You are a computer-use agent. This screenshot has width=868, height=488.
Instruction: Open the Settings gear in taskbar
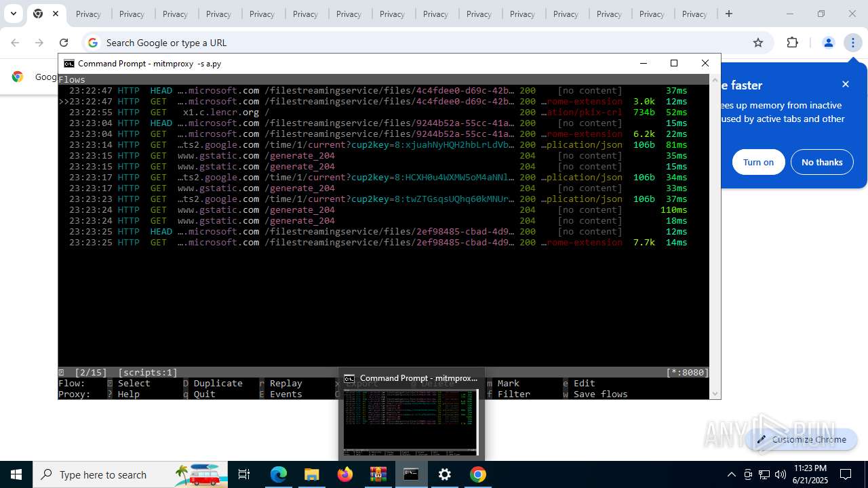[x=445, y=474]
